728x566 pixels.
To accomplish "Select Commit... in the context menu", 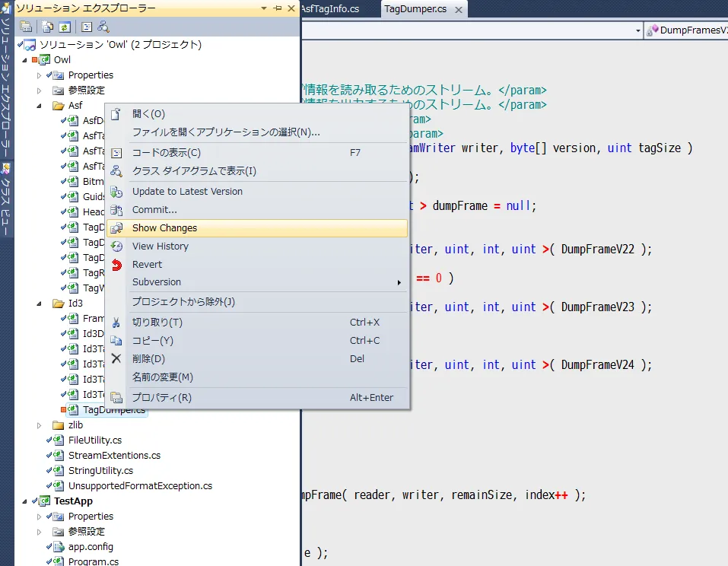I will [x=154, y=210].
